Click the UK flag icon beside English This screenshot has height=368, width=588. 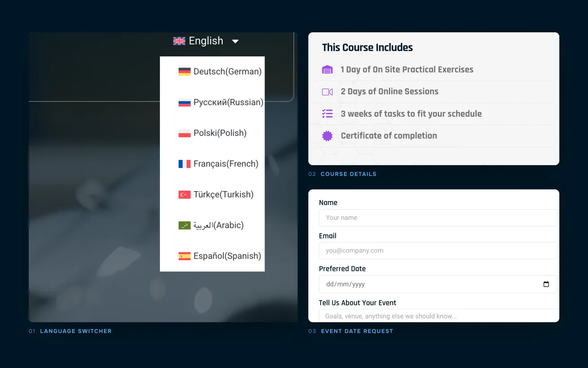(179, 41)
